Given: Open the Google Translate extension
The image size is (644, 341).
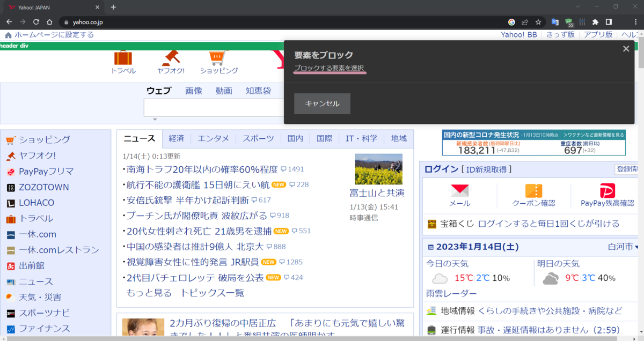Looking at the screenshot, I should tap(555, 22).
